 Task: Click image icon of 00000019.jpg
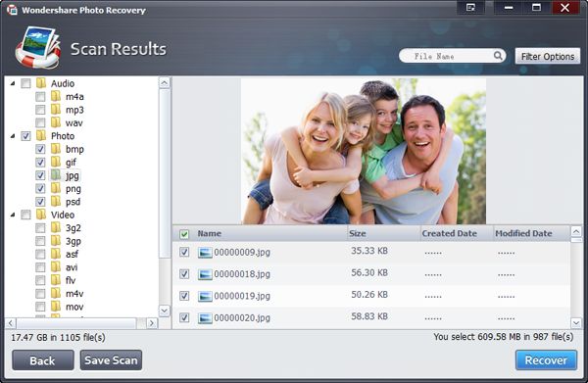point(205,296)
